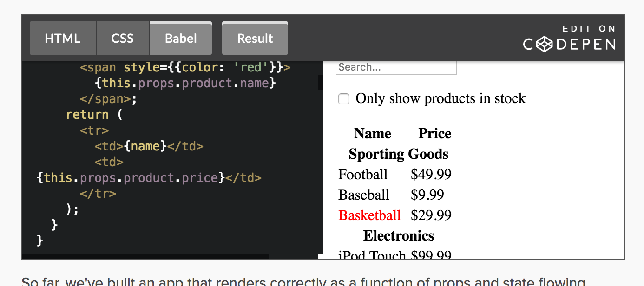The height and width of the screenshot is (286, 644).
Task: Click the span style color red code line
Action: point(185,67)
